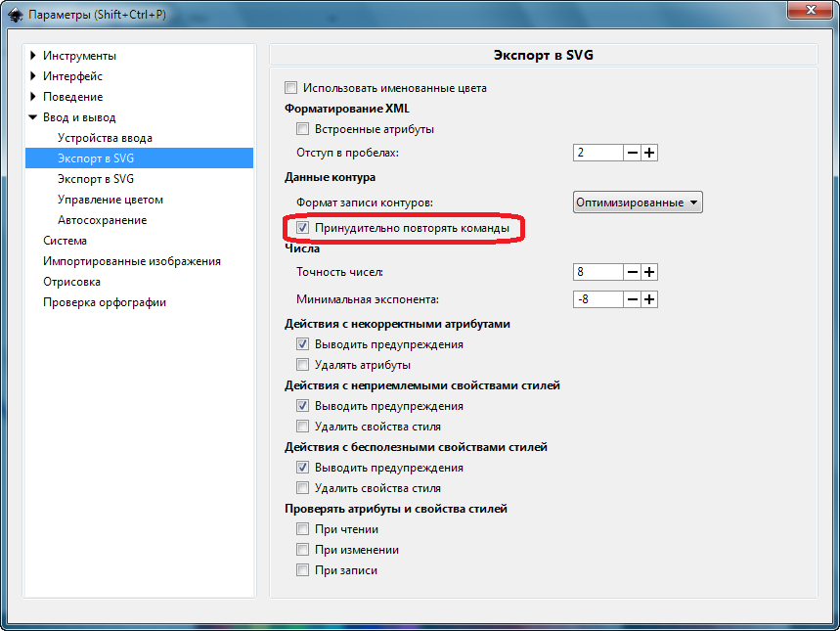
Task: Enable the Удалять атрибуты checkbox
Action: 302,365
